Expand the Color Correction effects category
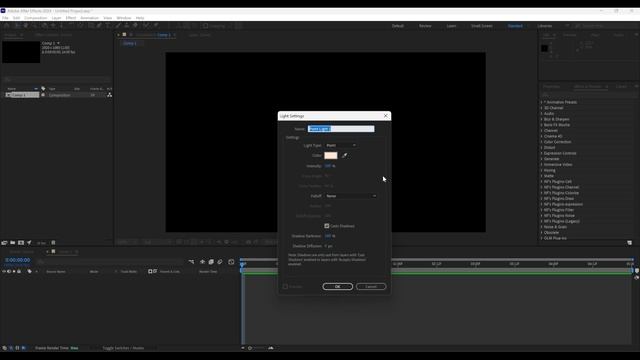640x360 pixels. pyautogui.click(x=542, y=142)
